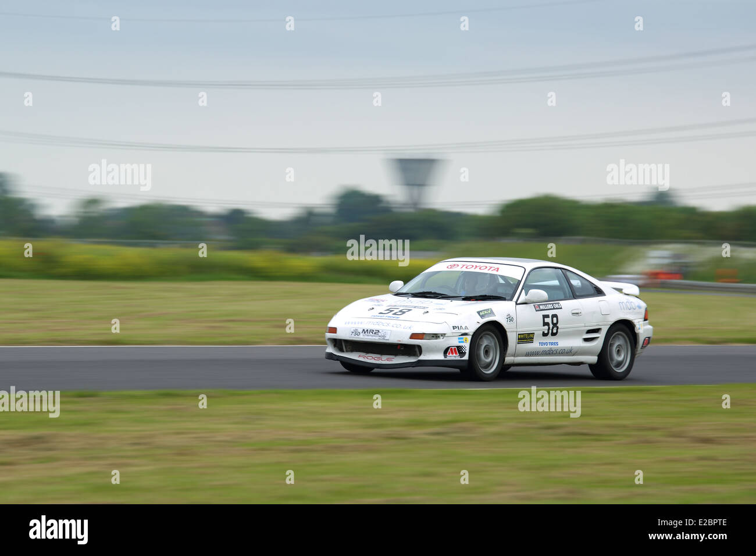The width and height of the screenshot is (756, 556).
Task: Click the ROGUE lettering on the front splitter
Action: pos(375,358)
